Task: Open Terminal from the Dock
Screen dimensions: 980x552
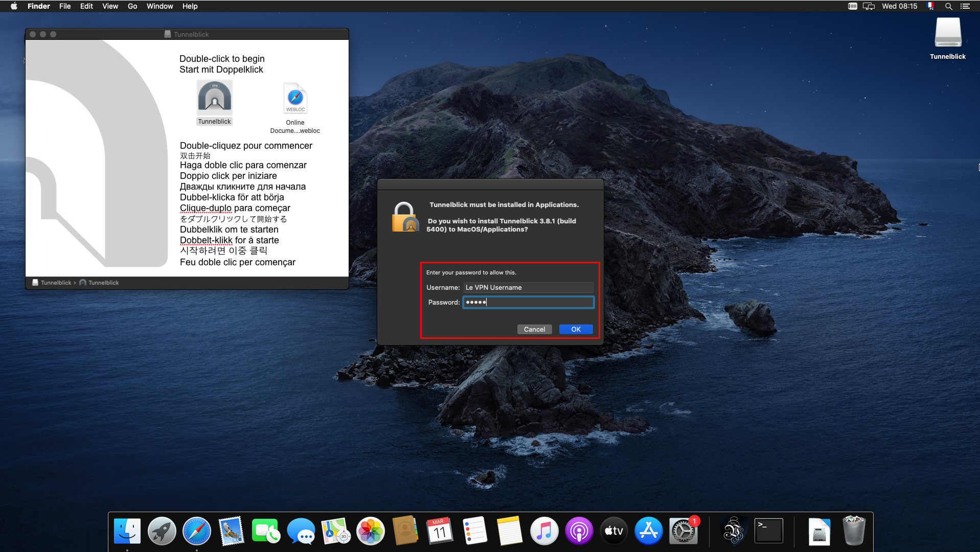Action: pyautogui.click(x=768, y=531)
